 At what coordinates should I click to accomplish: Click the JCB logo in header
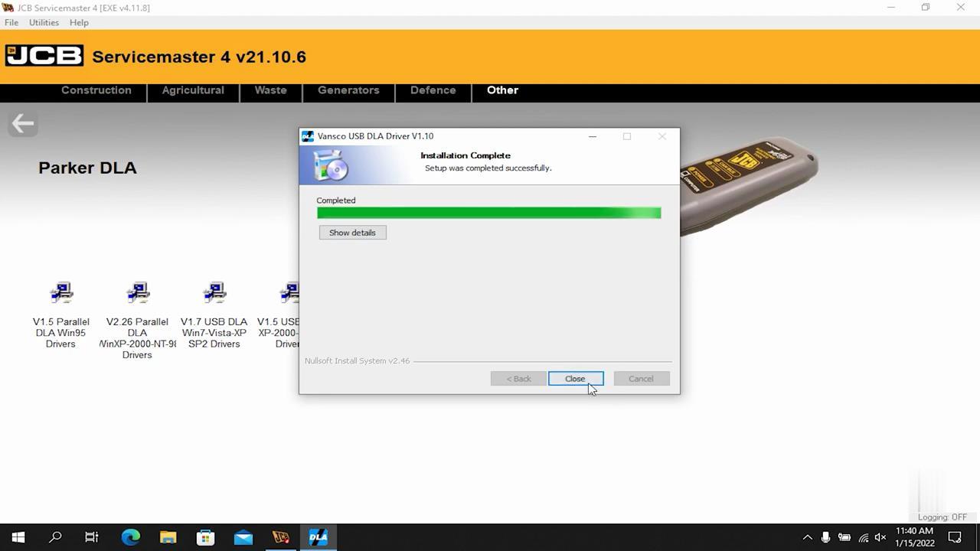point(44,56)
